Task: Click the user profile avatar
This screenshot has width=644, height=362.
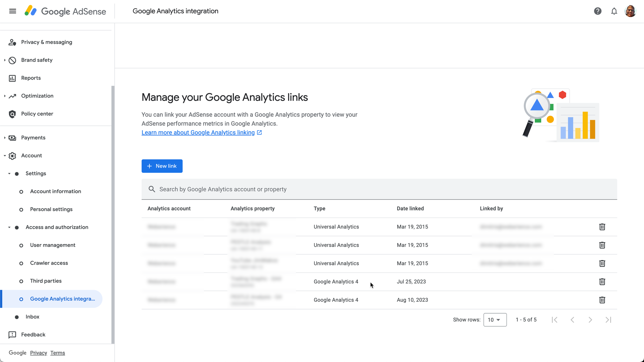Action: click(x=630, y=11)
